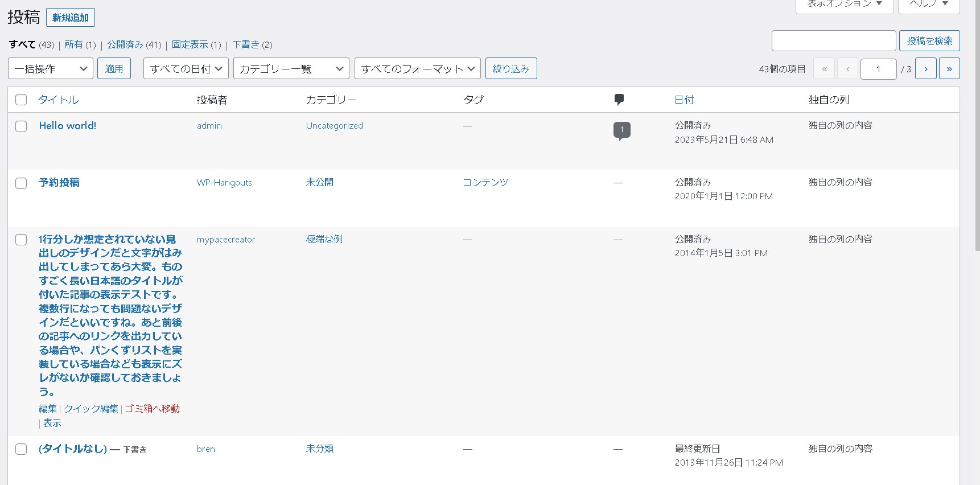The image size is (980, 485).
Task: Click the 新規追加 button
Action: [x=71, y=18]
